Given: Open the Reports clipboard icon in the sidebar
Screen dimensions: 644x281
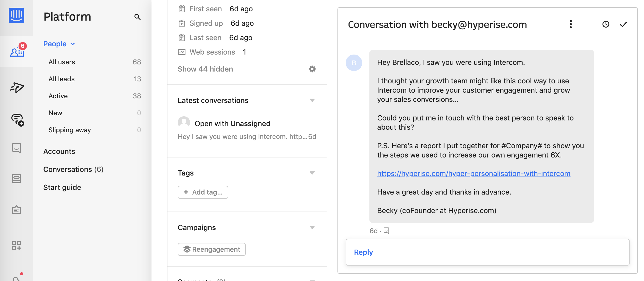Looking at the screenshot, I should tap(16, 210).
